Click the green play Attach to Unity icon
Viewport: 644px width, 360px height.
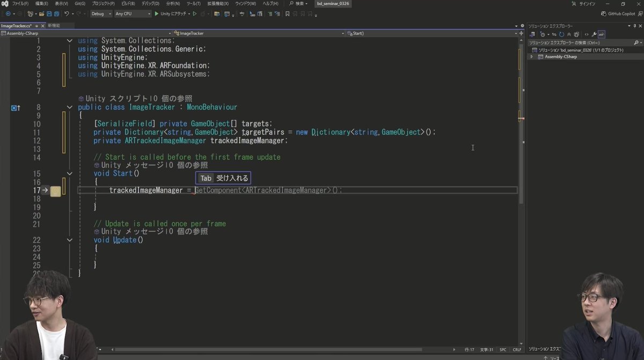click(x=156, y=13)
